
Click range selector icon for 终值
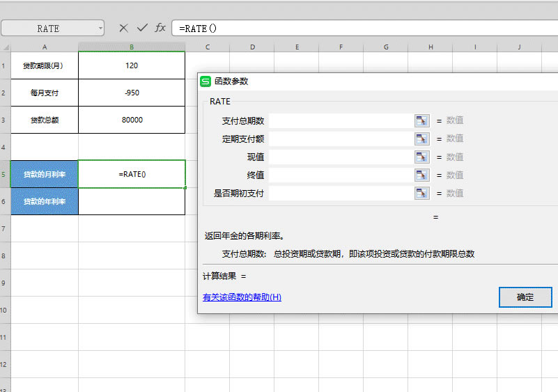[x=421, y=175]
